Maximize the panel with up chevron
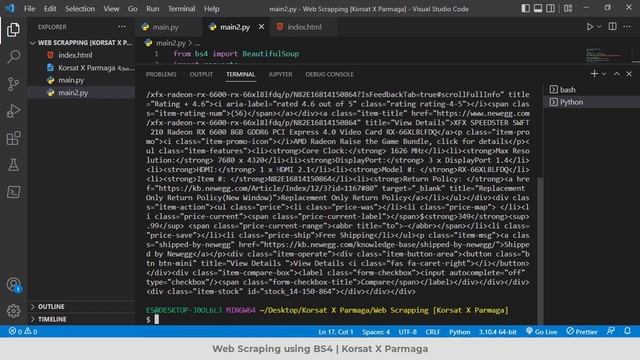The width and height of the screenshot is (640, 360). click(x=616, y=74)
